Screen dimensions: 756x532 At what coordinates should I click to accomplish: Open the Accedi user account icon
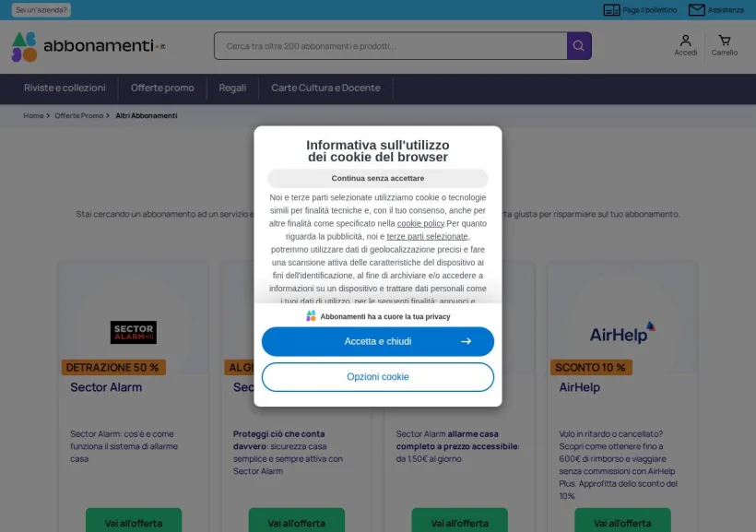point(686,40)
